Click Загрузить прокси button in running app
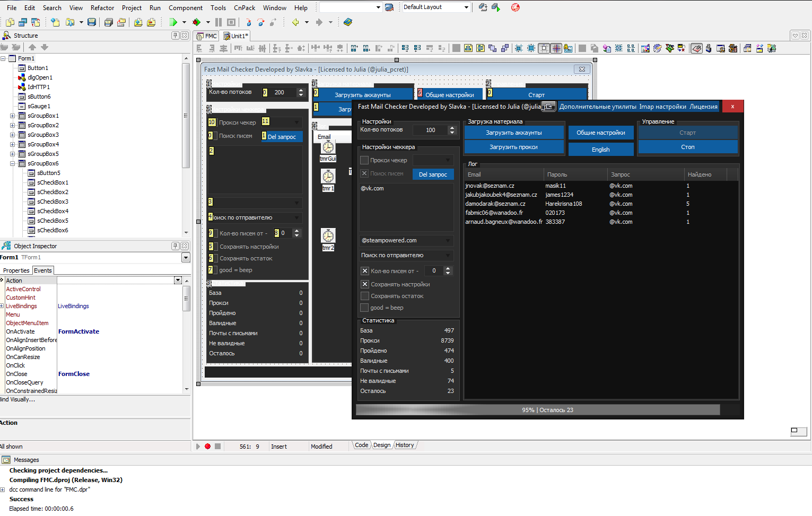This screenshot has height=516, width=812. [x=514, y=147]
